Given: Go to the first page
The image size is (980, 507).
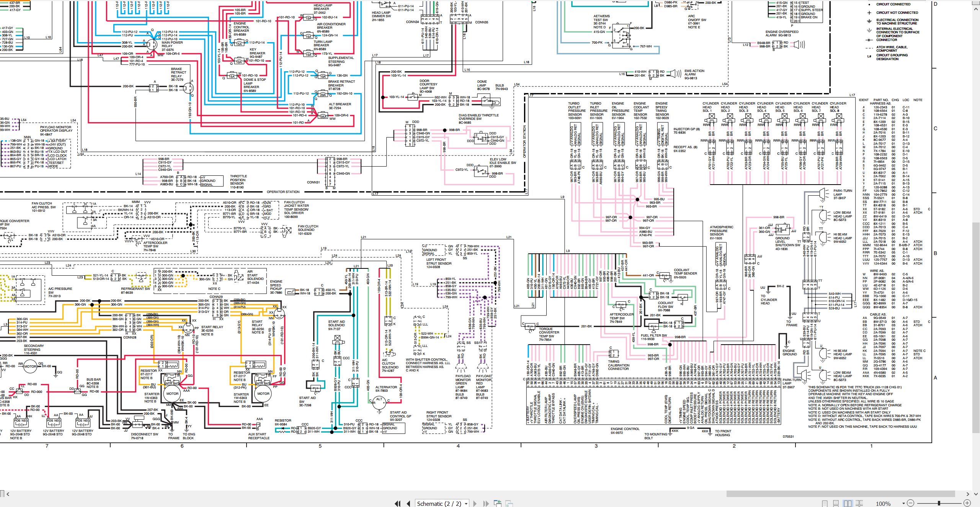Looking at the screenshot, I should (397, 504).
